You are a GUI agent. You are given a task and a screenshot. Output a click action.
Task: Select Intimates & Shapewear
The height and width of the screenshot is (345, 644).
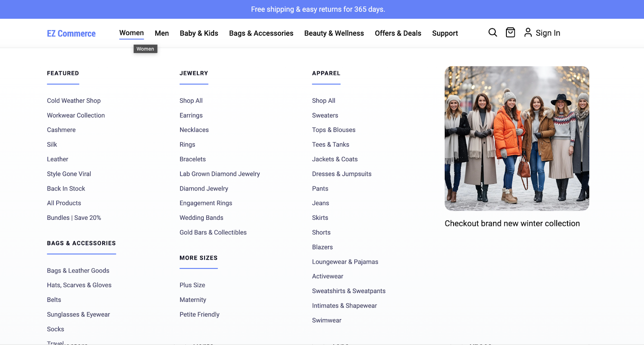point(345,306)
